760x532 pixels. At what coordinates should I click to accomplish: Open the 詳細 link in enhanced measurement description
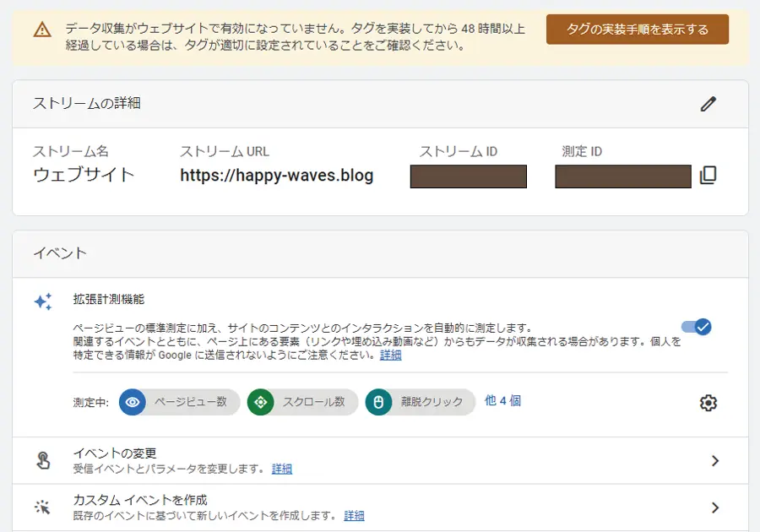[x=390, y=356]
